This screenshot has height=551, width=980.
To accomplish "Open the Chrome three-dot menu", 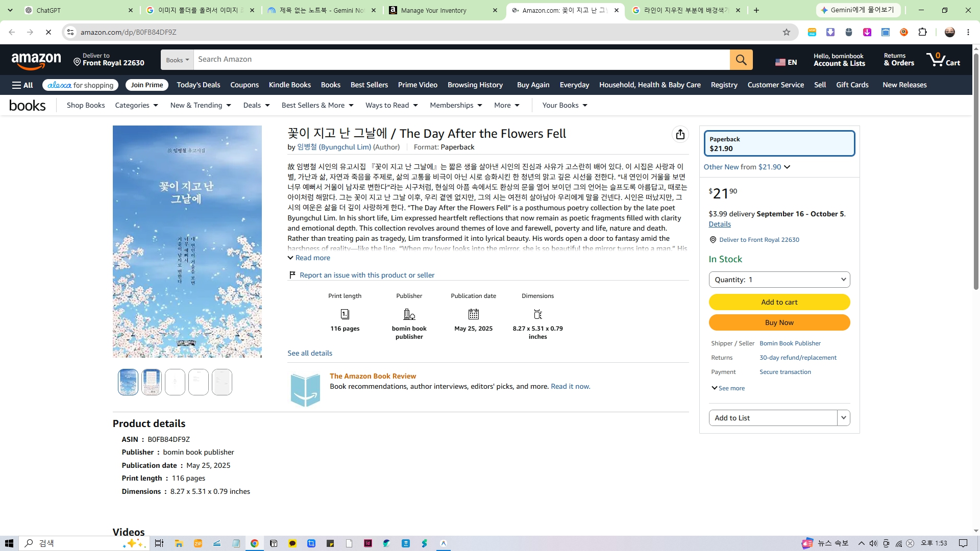I will (x=968, y=32).
